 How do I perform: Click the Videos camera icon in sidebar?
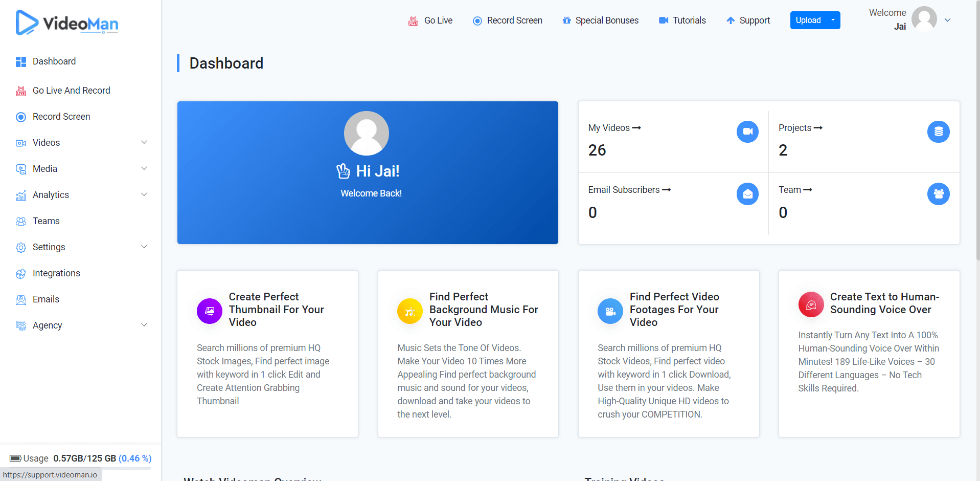coord(21,143)
